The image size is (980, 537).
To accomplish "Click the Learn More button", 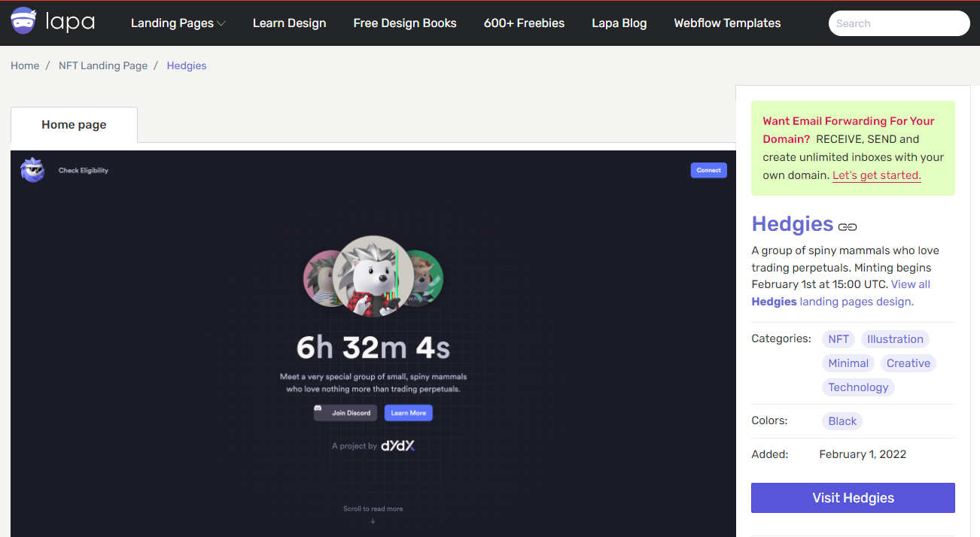I will (409, 412).
